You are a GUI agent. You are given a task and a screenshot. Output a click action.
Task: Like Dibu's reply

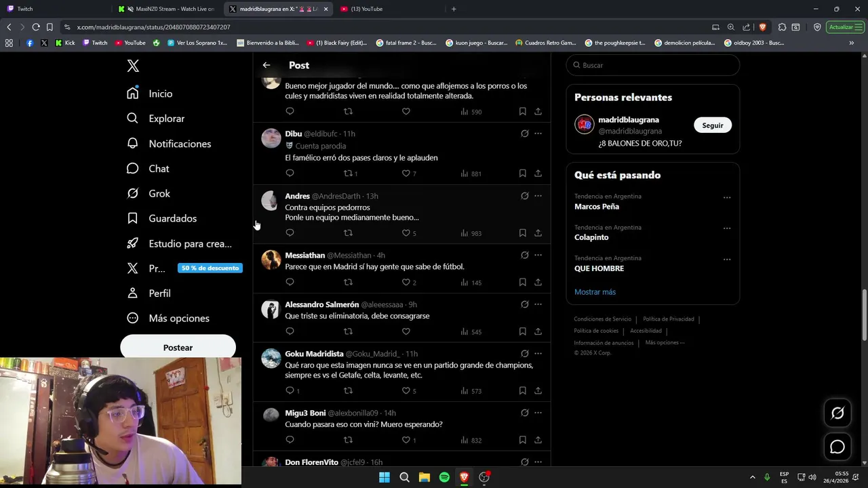[x=406, y=174]
